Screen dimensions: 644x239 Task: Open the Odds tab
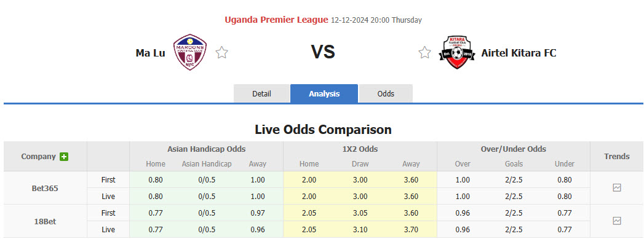tap(386, 93)
